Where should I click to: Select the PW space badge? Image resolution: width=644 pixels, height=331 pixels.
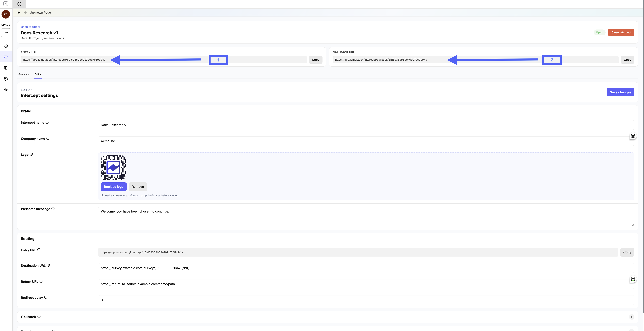coord(6,33)
